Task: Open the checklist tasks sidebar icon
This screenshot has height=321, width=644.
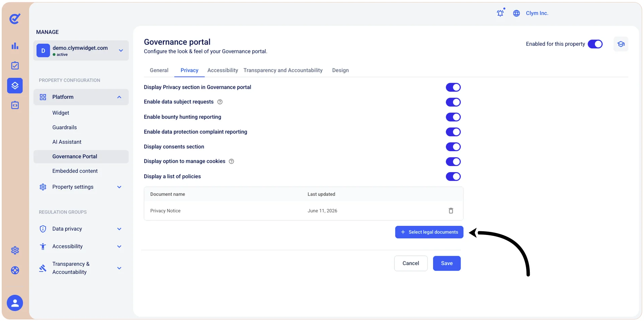Action: pos(15,66)
